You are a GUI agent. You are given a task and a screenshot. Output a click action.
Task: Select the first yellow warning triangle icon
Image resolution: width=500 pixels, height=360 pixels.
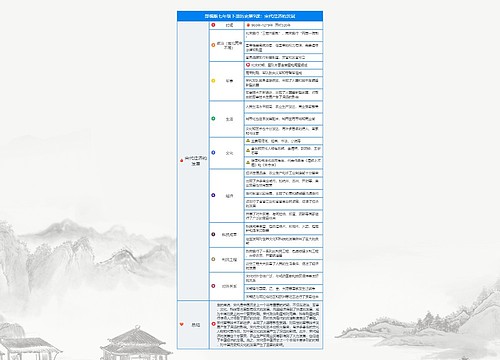click(248, 141)
